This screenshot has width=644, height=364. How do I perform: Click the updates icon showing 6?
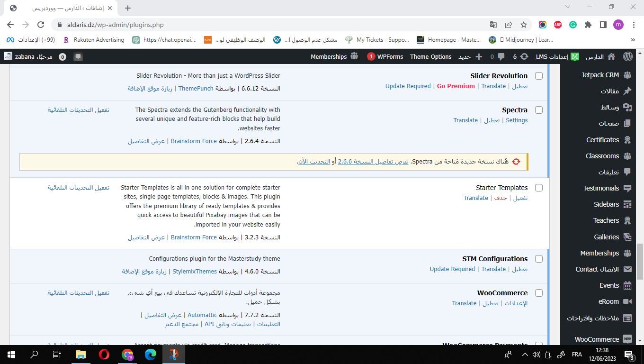[x=524, y=56]
